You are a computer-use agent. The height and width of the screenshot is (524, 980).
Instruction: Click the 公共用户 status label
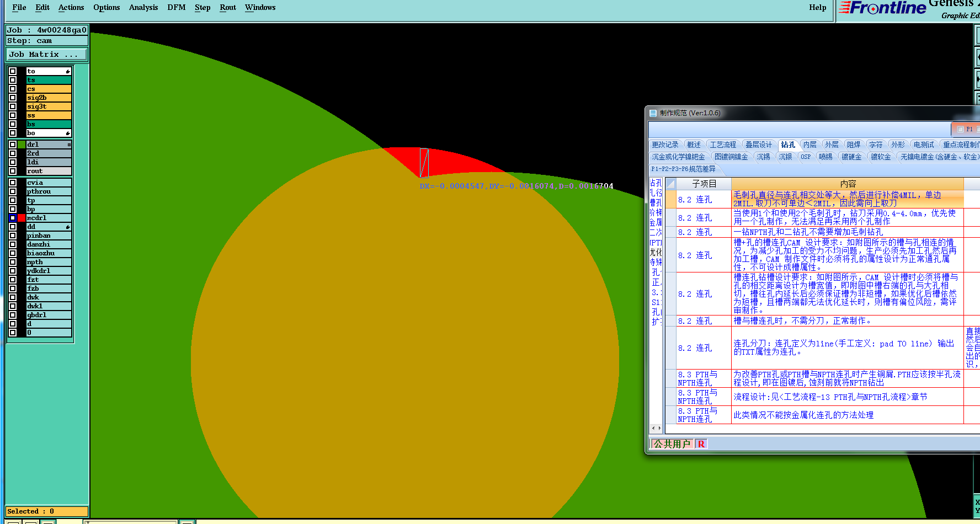[672, 444]
